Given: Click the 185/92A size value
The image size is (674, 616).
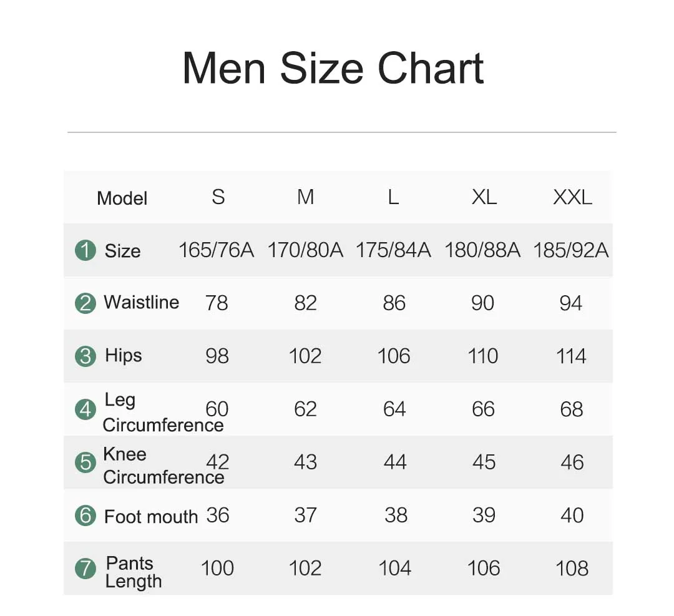Looking at the screenshot, I should pos(571,250).
